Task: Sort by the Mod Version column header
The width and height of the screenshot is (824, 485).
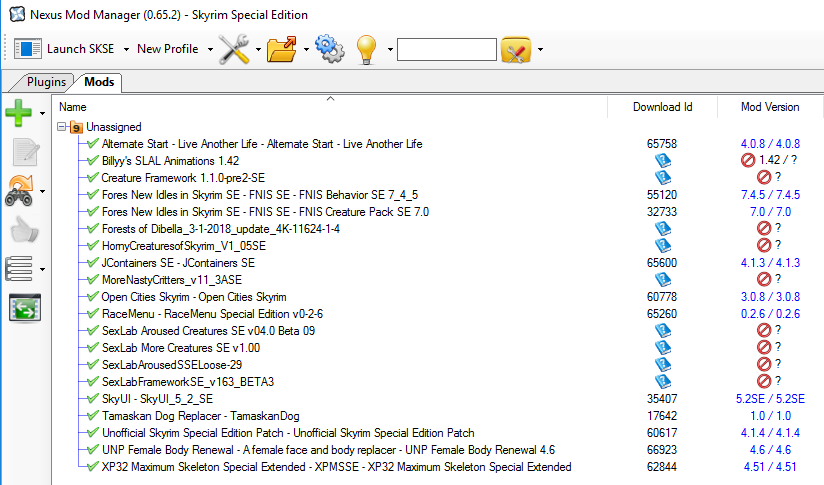Action: tap(770, 107)
